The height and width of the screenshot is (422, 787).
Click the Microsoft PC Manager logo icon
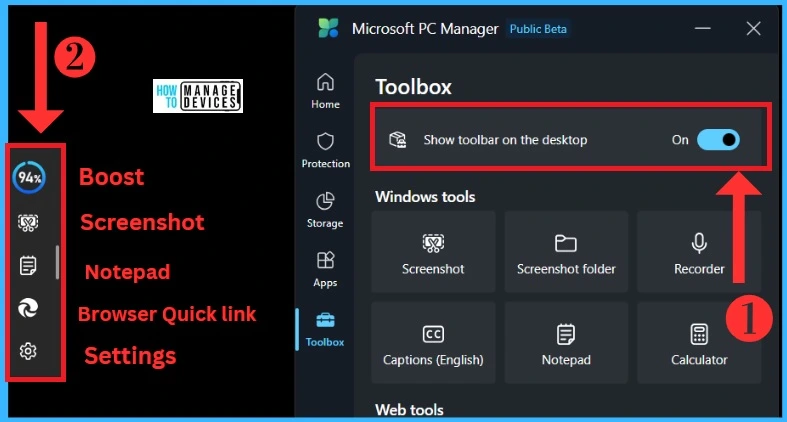pyautogui.click(x=329, y=29)
